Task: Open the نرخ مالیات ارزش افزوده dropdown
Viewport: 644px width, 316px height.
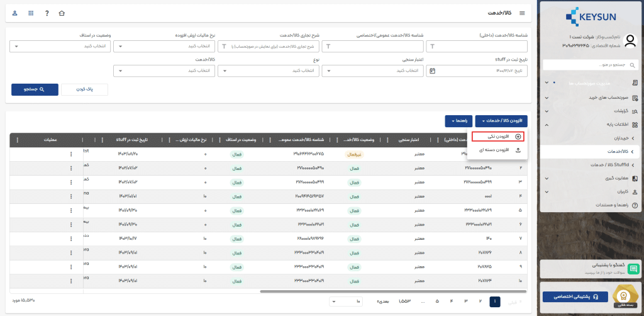Action: 164,46
